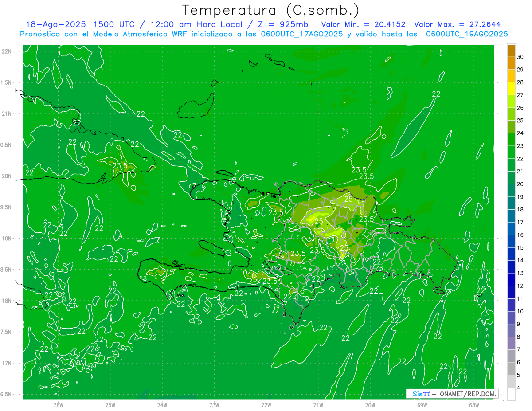Click the "27" label on the color scale

point(520,95)
